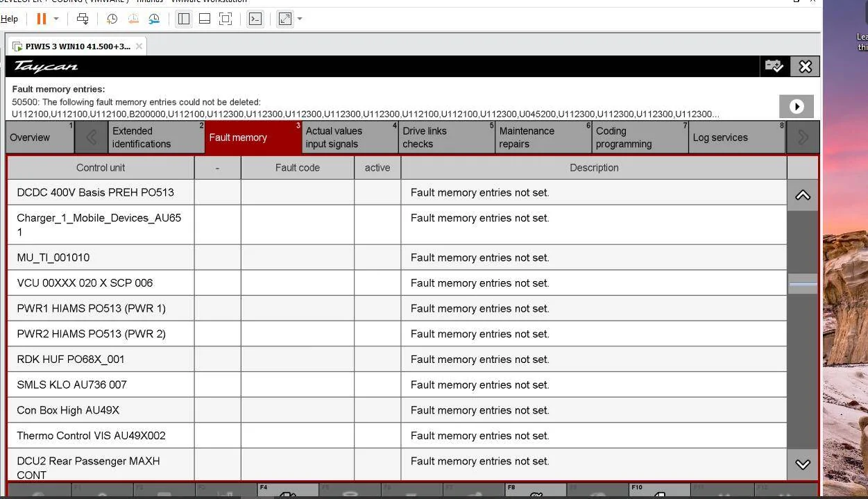The height and width of the screenshot is (499, 868).
Task: Click the Control unit column header
Action: coord(101,167)
